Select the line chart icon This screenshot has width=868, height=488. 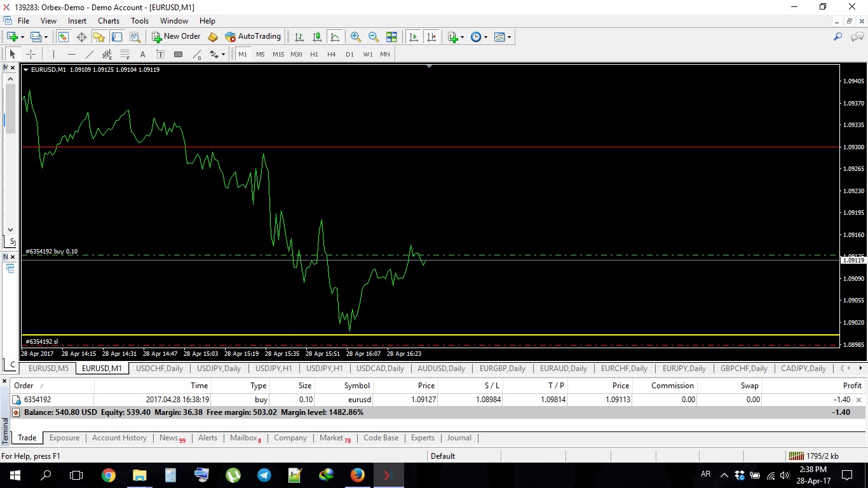(x=335, y=37)
